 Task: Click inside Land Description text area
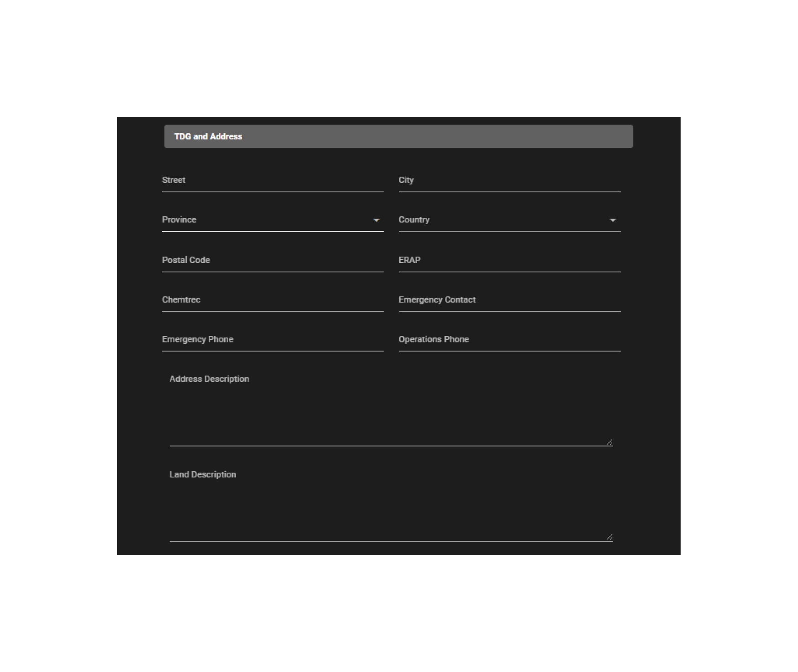pos(391,505)
